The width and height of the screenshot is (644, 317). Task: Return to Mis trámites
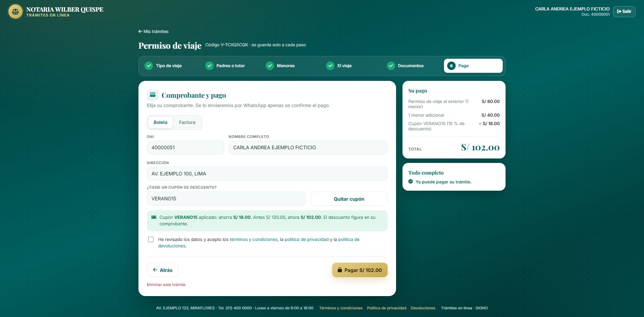(x=153, y=31)
